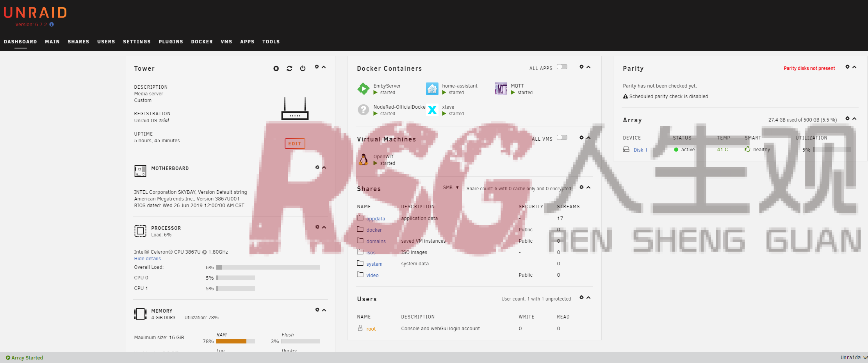This screenshot has width=868, height=363.
Task: Click the Memory gear icon
Action: (x=317, y=310)
